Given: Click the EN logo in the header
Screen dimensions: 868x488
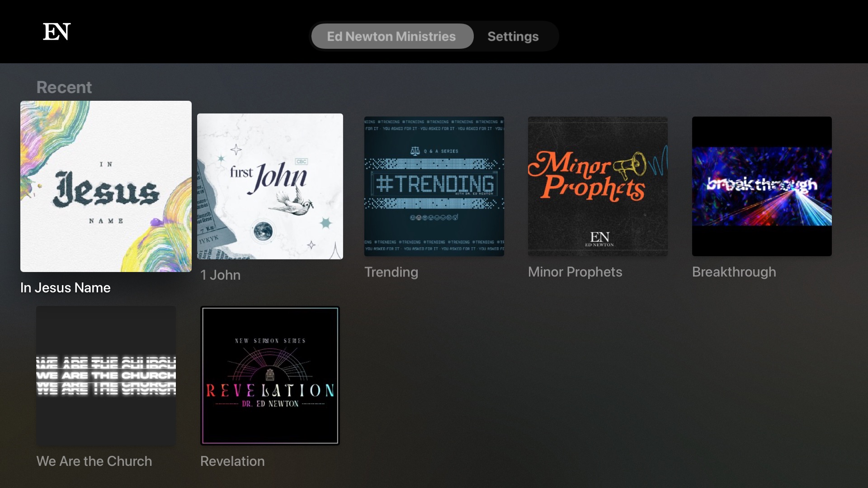Looking at the screenshot, I should pyautogui.click(x=57, y=32).
